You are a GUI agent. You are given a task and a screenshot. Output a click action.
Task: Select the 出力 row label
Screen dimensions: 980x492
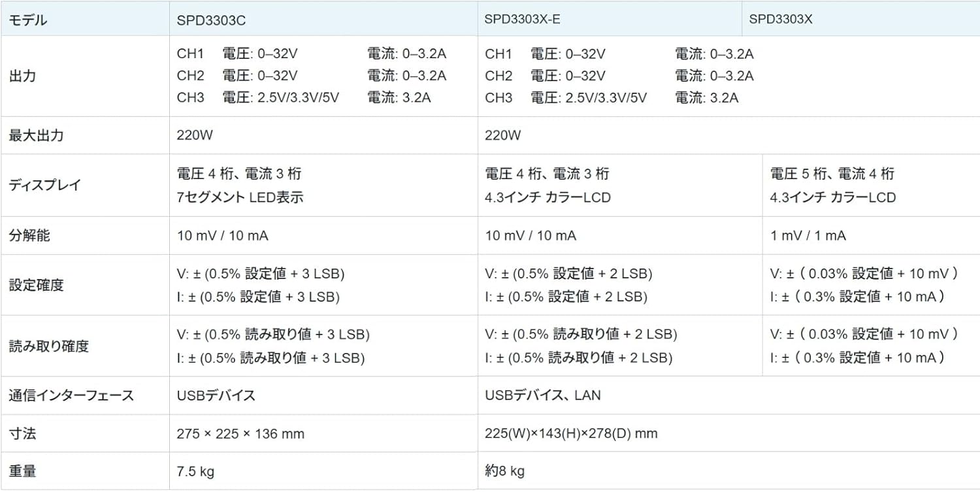22,76
